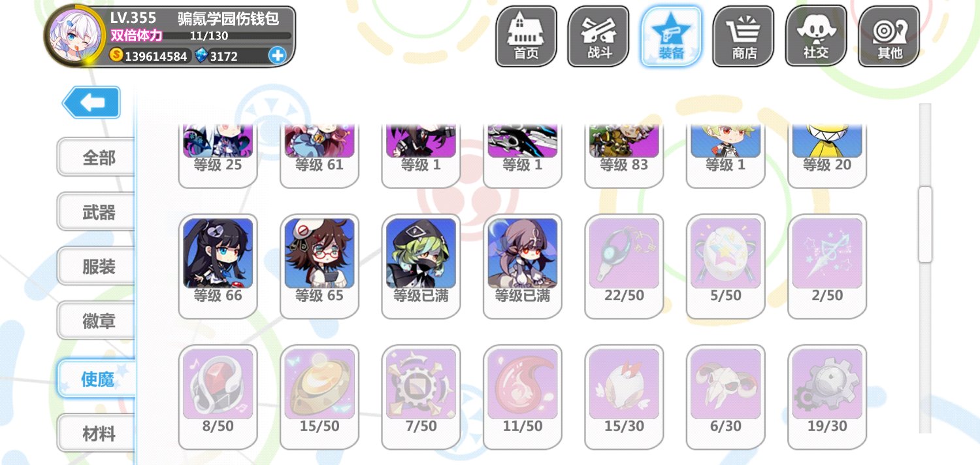This screenshot has height=465, width=980.
Task: Switch to the 徽章 badge tab
Action: pos(98,320)
